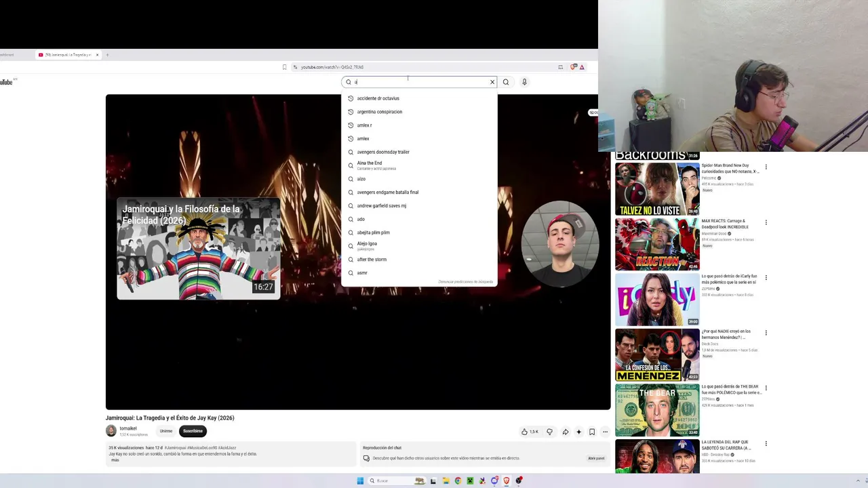868x488 pixels.
Task: Click the YouTube logo
Action: click(x=7, y=82)
